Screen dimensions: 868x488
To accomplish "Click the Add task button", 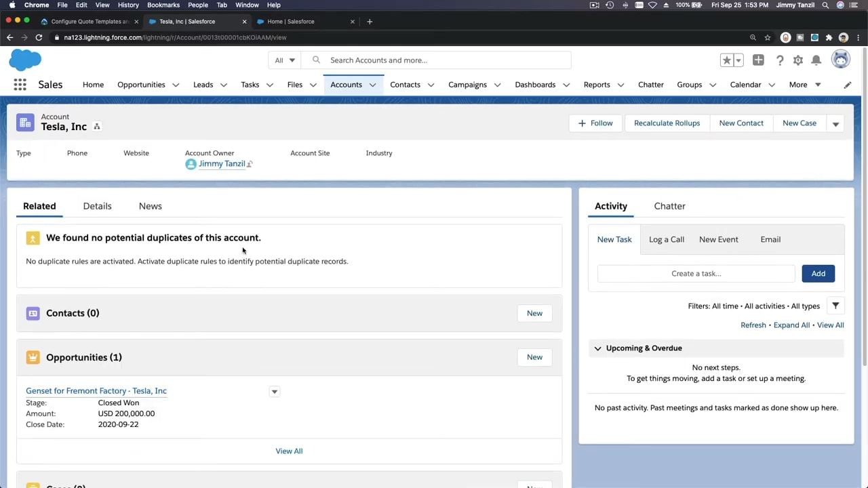I will point(818,274).
